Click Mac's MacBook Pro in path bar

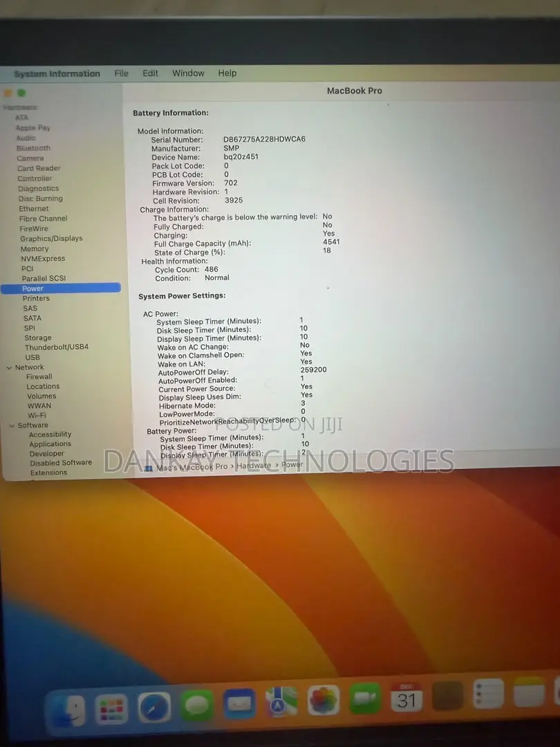coord(192,467)
